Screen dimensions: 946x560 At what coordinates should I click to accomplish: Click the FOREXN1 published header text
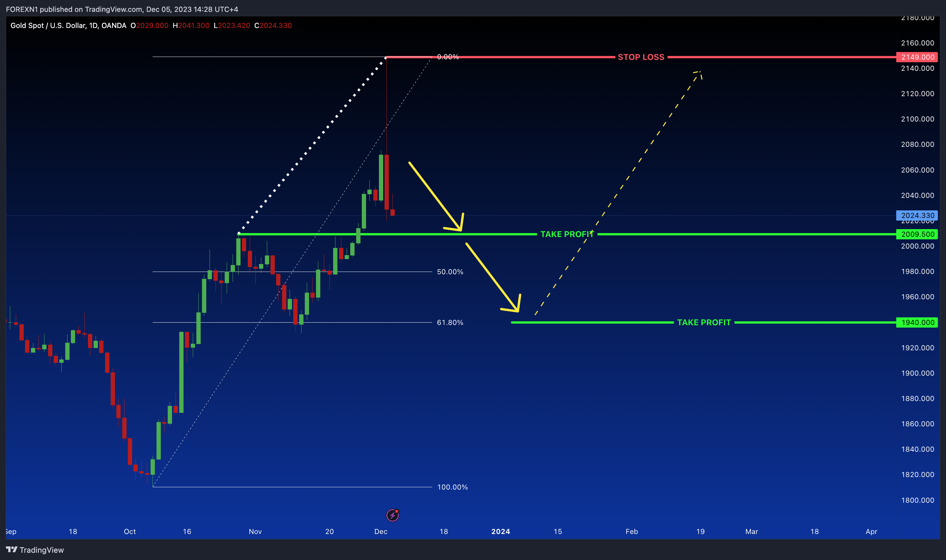coord(122,9)
